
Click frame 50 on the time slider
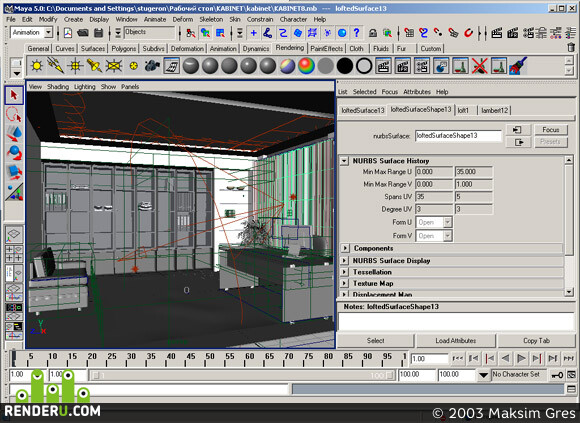[x=210, y=358]
